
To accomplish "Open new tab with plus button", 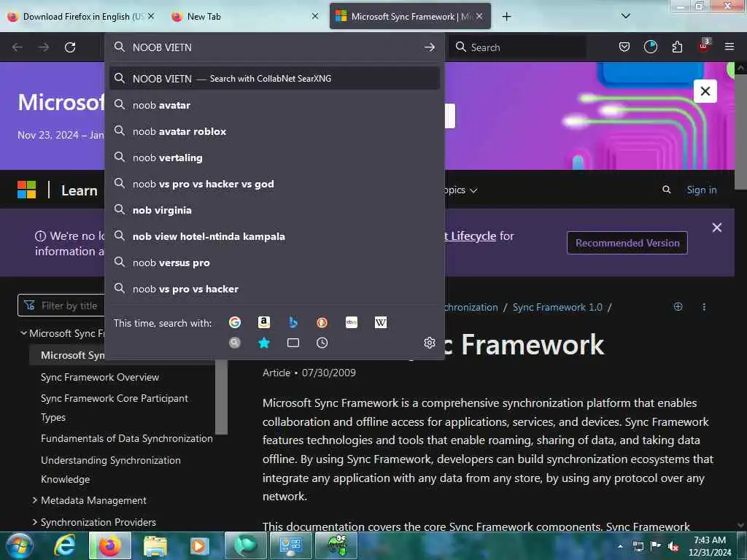I will (506, 17).
